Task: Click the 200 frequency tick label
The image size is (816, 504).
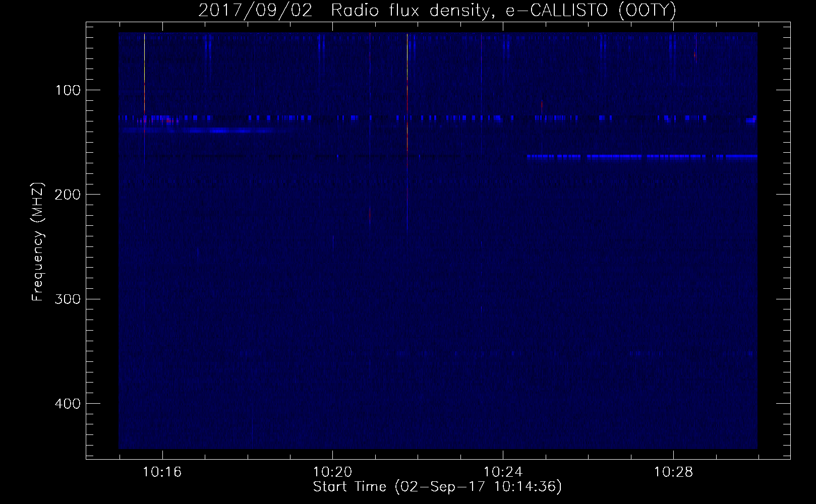Action: click(x=68, y=195)
